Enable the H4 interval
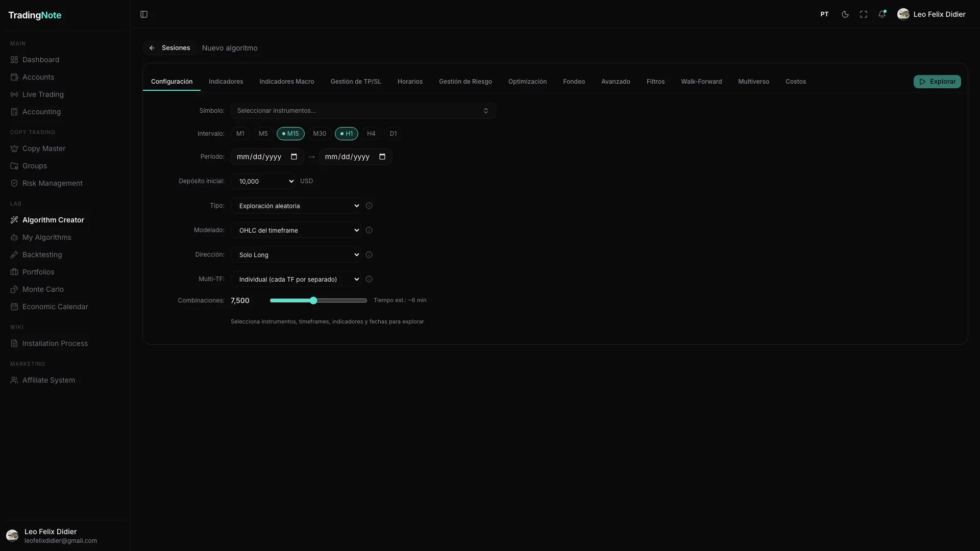The height and width of the screenshot is (551, 980). click(371, 134)
